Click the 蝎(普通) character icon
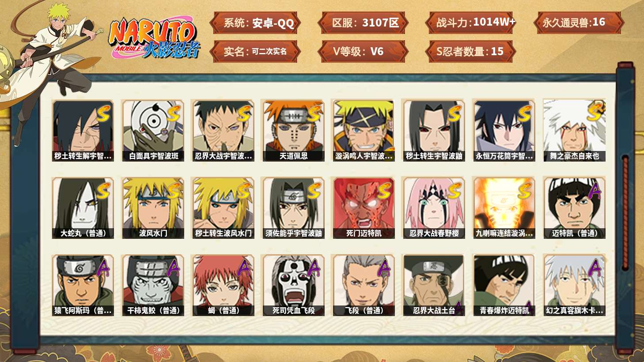The width and height of the screenshot is (644, 362). [x=224, y=285]
